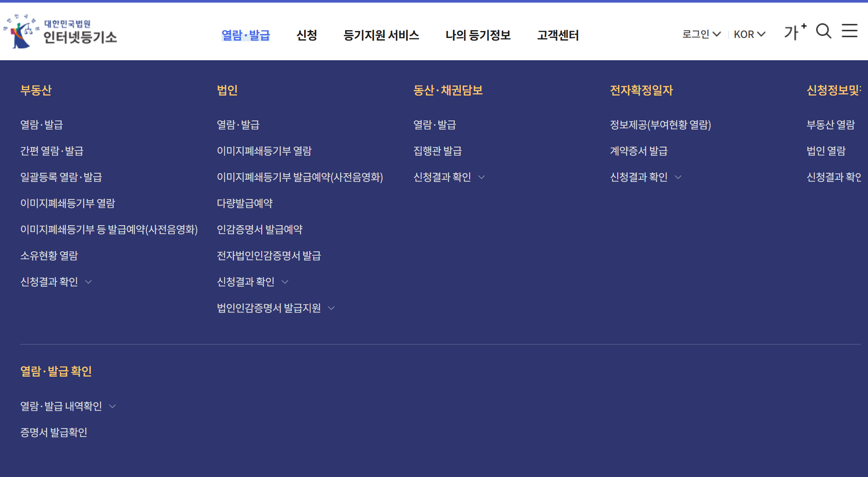Open 소유현황 열람 link
Image resolution: width=868 pixels, height=477 pixels.
(x=49, y=255)
